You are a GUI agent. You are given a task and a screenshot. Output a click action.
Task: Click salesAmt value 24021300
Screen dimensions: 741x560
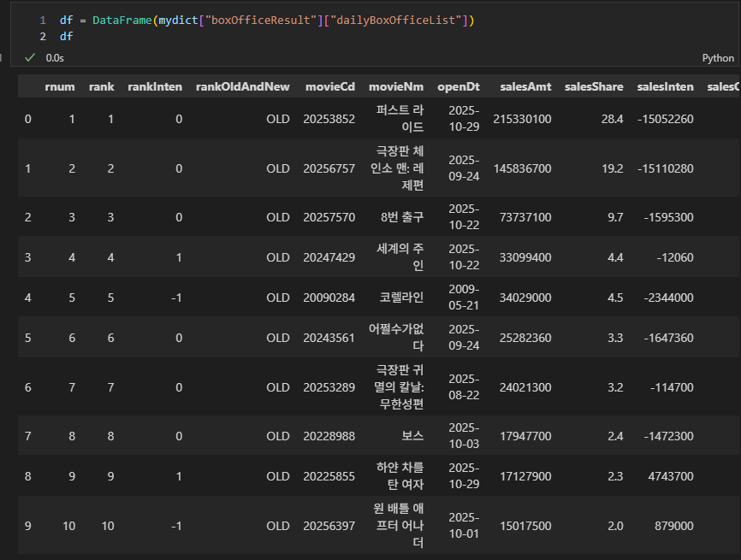(525, 387)
